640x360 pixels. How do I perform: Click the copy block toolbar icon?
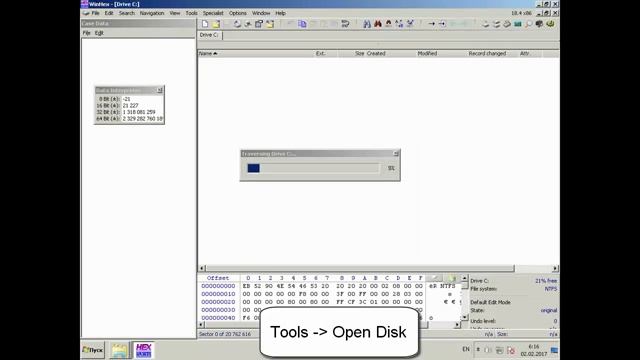(x=302, y=24)
